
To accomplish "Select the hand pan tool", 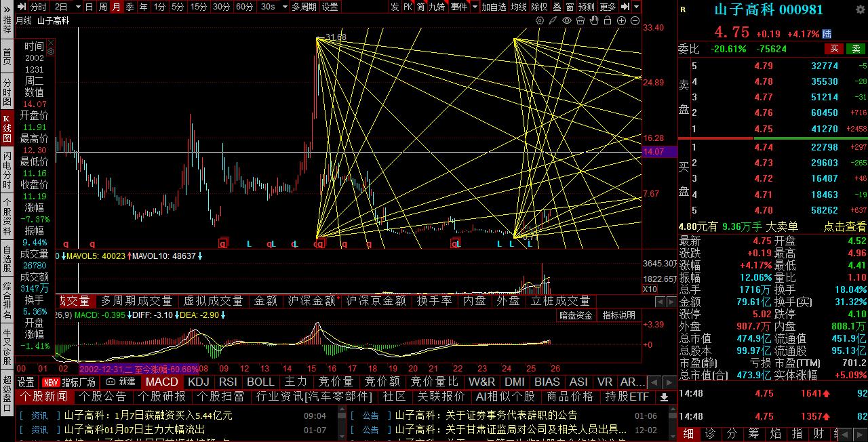I will tap(594, 21).
